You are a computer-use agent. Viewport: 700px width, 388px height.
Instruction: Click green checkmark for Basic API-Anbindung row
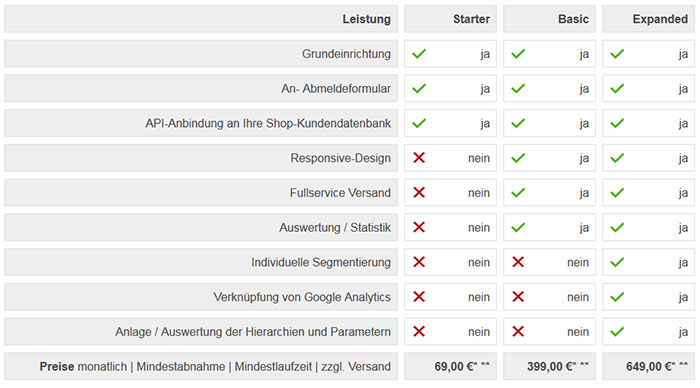(x=518, y=123)
